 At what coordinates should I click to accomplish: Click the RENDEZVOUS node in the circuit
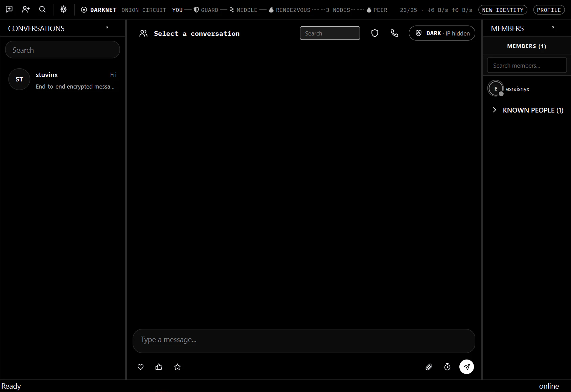pos(290,10)
